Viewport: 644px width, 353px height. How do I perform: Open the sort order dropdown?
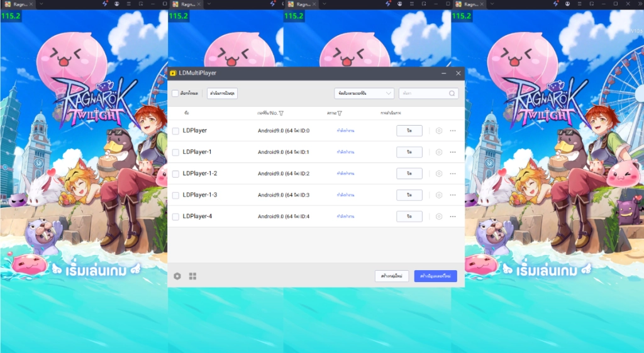click(x=364, y=93)
